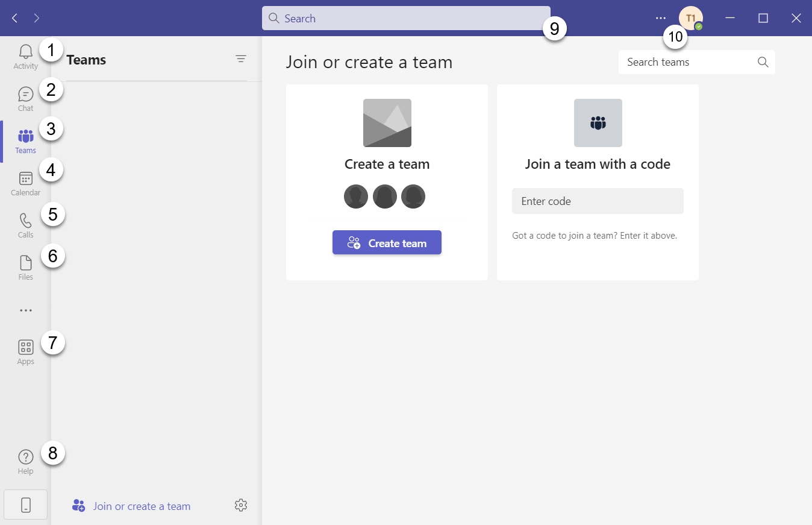812x525 pixels.
Task: Open Help from the sidebar
Action: 25,460
